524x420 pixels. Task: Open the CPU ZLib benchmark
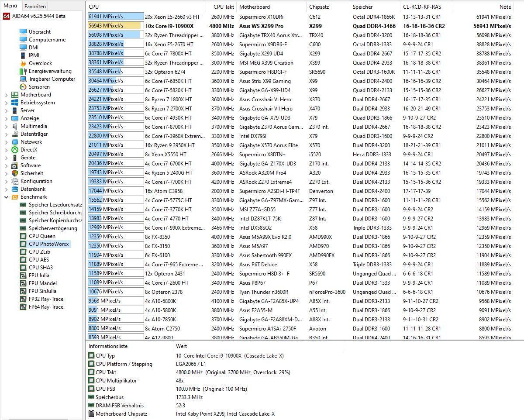(39, 252)
